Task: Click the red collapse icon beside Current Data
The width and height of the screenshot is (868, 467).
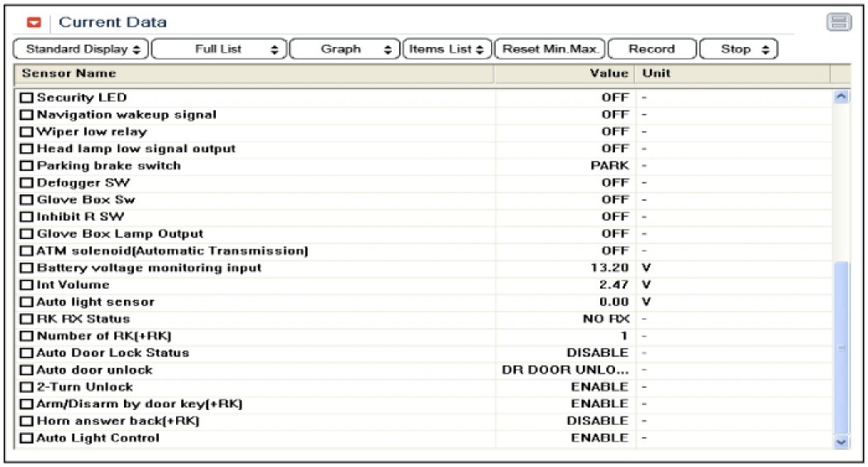Action: [x=34, y=23]
